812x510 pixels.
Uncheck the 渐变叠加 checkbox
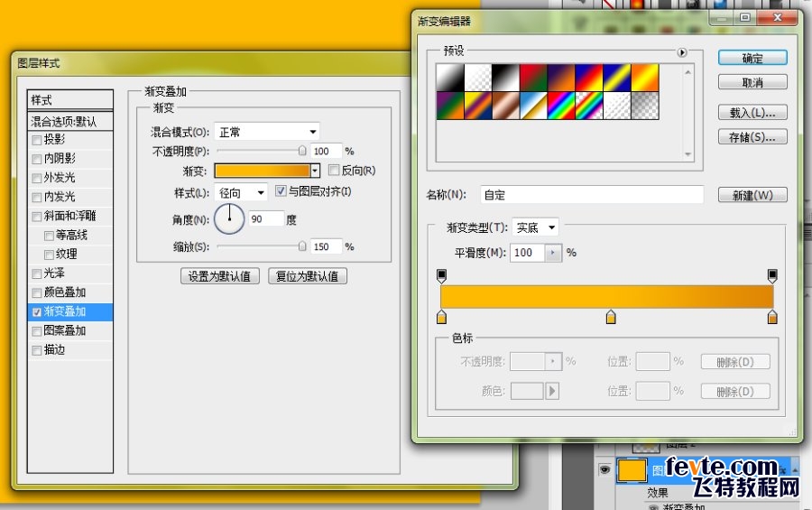click(x=37, y=312)
